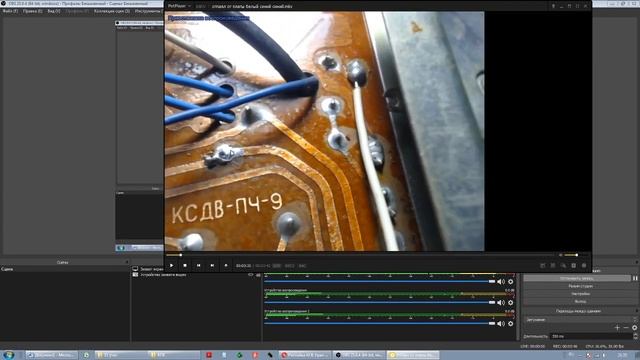Screen dimensions: 640x360
Task: Add a transition with the plus icon
Action: (x=617, y=327)
